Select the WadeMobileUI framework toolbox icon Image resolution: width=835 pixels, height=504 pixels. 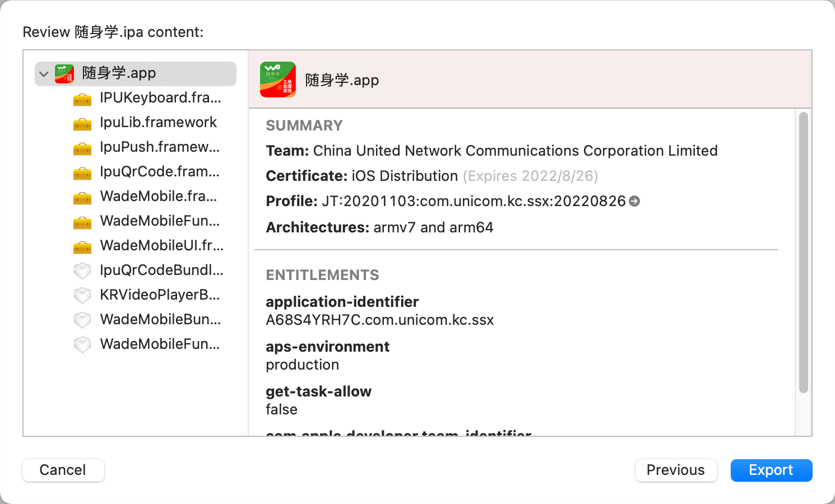point(82,247)
